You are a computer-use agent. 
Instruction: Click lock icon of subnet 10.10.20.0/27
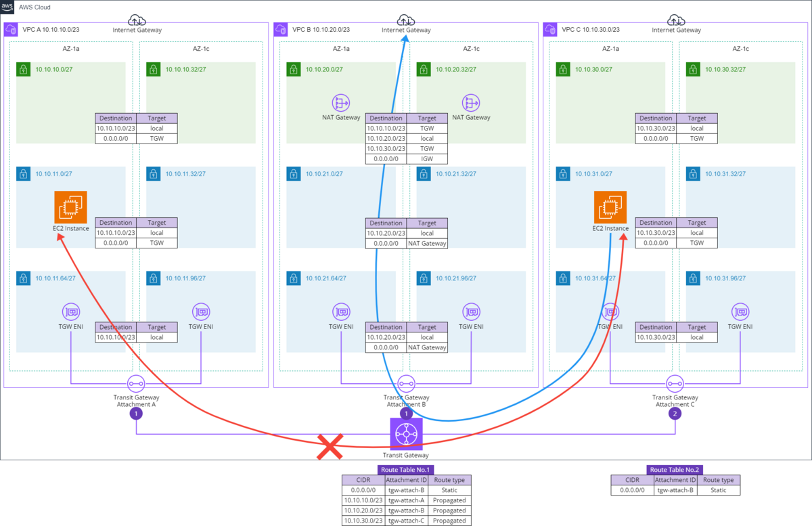(293, 69)
